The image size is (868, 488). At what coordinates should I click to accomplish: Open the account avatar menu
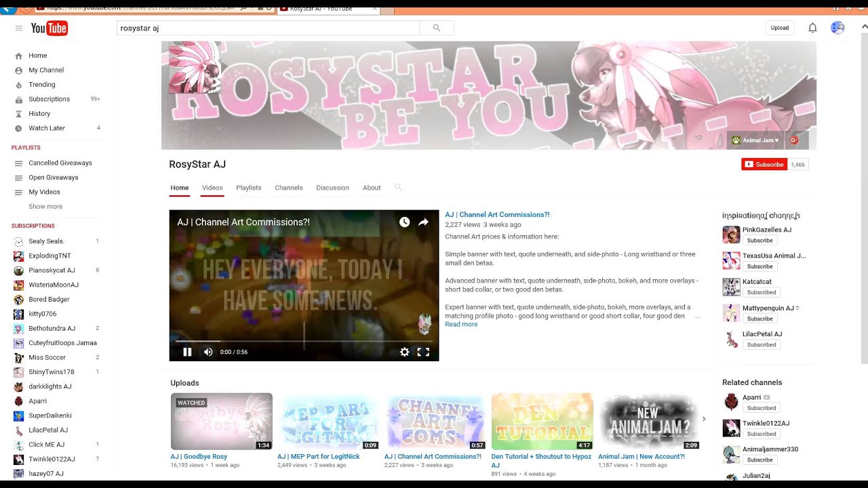(x=837, y=28)
